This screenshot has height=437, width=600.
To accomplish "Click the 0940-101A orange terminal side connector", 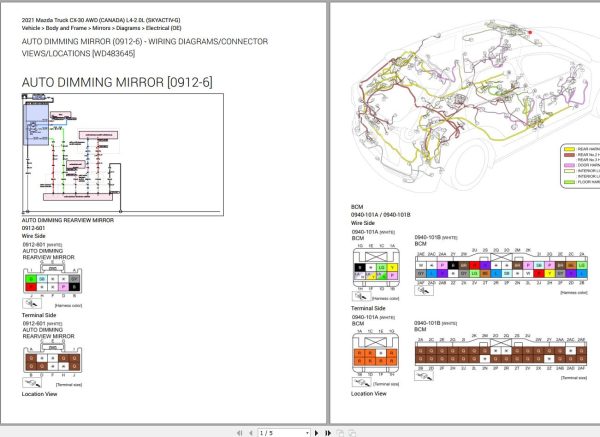I will click(x=376, y=353).
